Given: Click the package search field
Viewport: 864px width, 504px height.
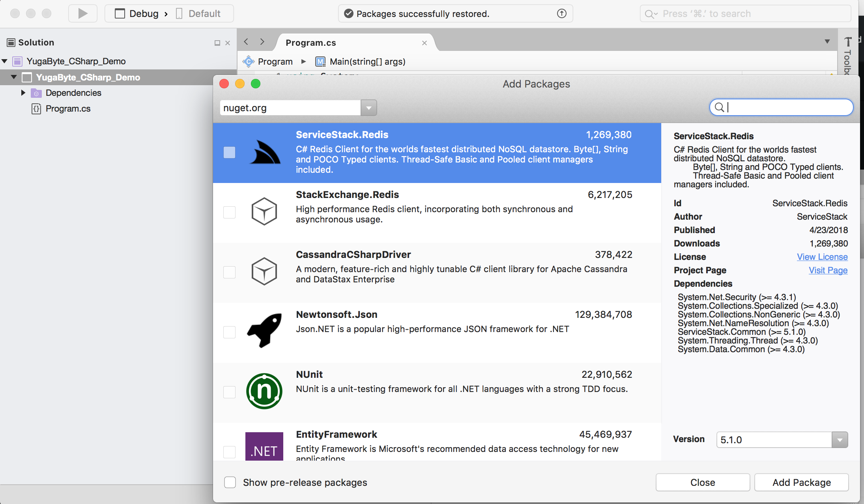Looking at the screenshot, I should point(785,107).
